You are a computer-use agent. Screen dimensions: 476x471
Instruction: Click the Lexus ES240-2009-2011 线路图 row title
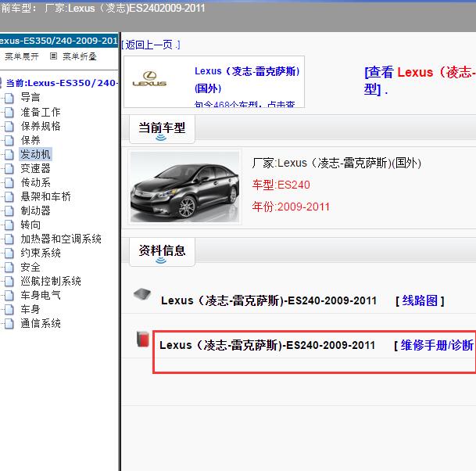click(x=269, y=301)
